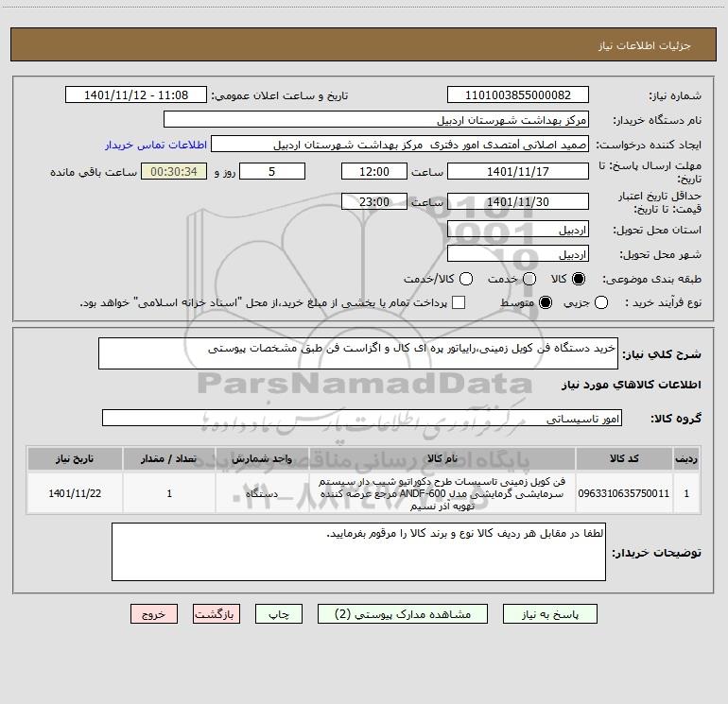Image resolution: width=728 pixels, height=704 pixels.
Task: Select the خدمت radio option
Action: (529, 279)
